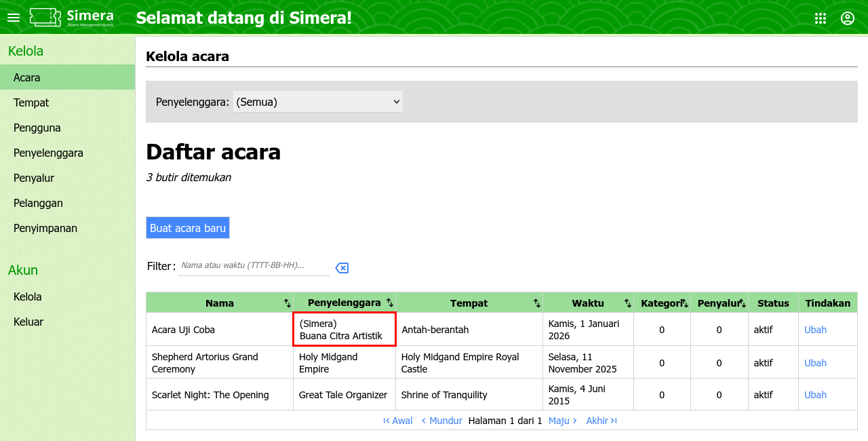Open the hamburger menu icon
868x441 pixels.
point(14,18)
